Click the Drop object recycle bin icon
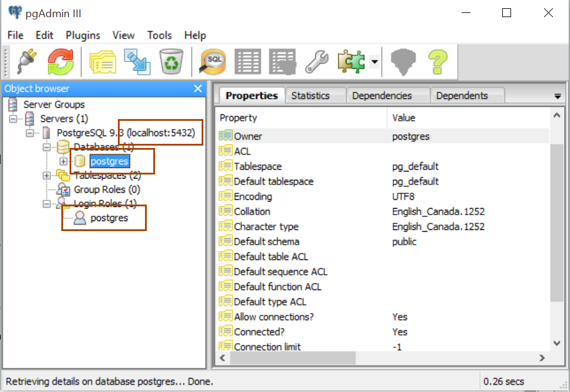 (x=171, y=61)
